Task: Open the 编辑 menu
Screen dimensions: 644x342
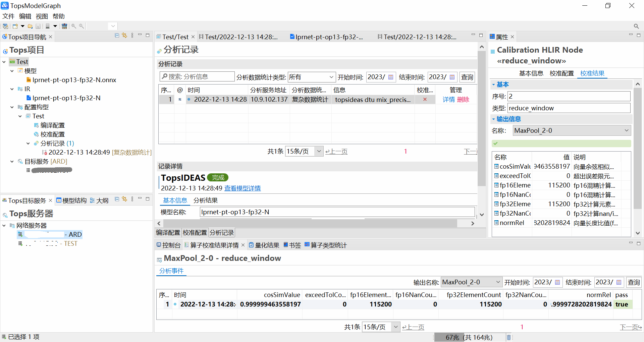Action: [x=25, y=16]
